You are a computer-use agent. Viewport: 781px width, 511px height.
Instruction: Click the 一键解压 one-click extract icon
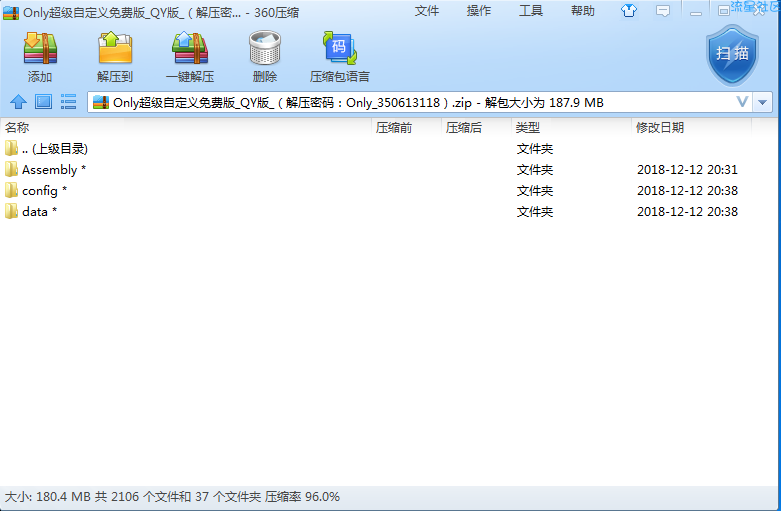tap(190, 48)
